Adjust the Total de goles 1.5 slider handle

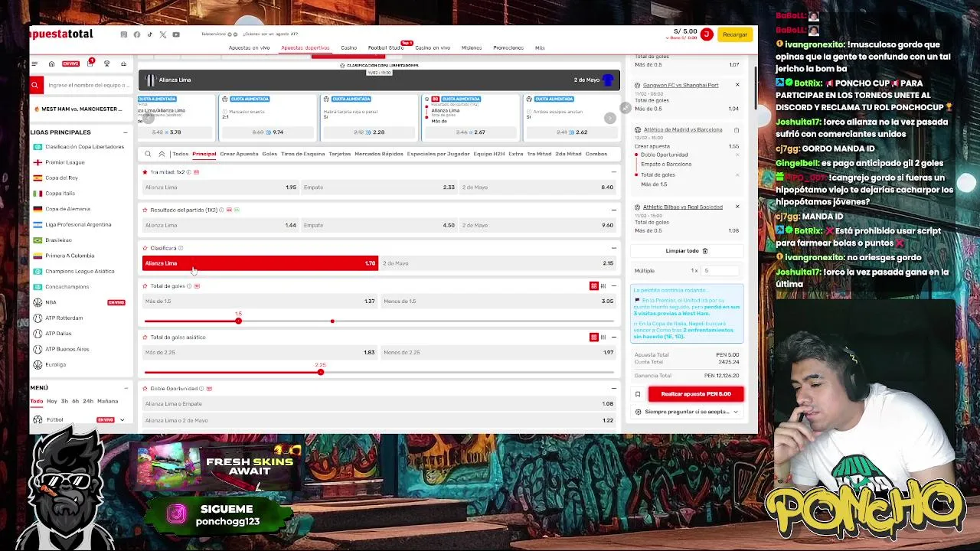238,321
